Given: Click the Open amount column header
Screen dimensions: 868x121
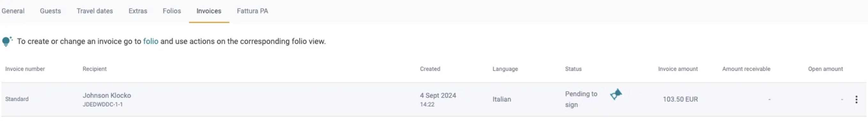Looking at the screenshot, I should 825,69.
